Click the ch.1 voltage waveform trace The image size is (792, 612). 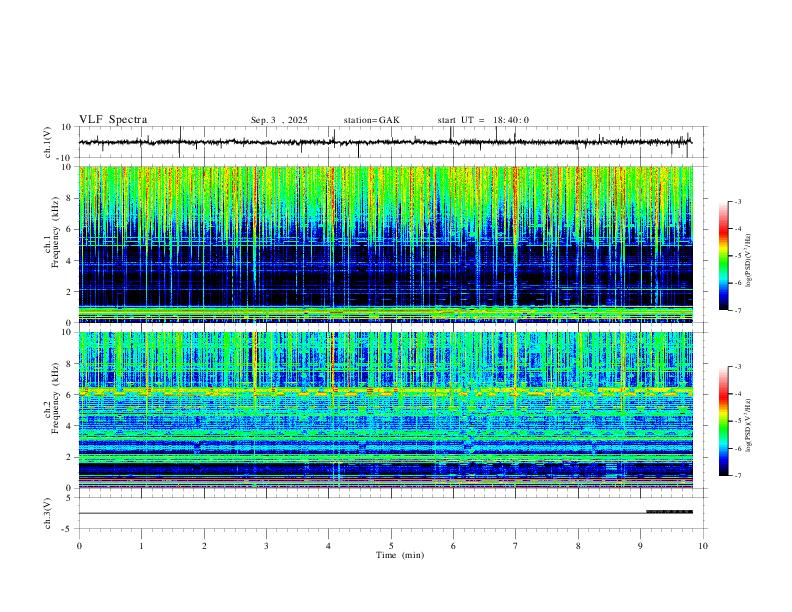click(386, 142)
